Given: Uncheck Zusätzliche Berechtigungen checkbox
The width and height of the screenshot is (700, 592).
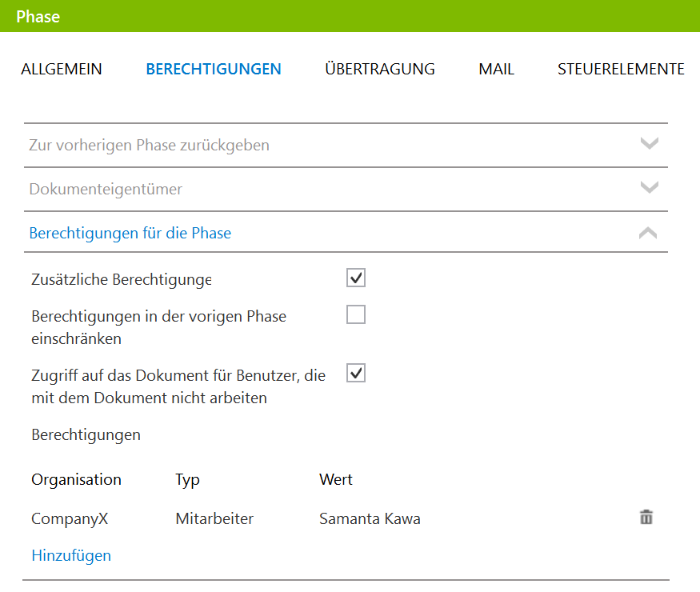Looking at the screenshot, I should tap(356, 278).
